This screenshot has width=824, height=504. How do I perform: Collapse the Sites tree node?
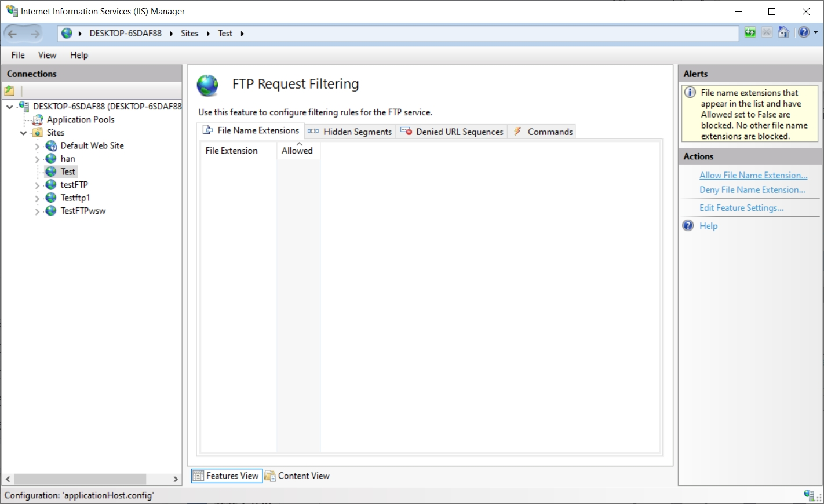[x=23, y=133]
